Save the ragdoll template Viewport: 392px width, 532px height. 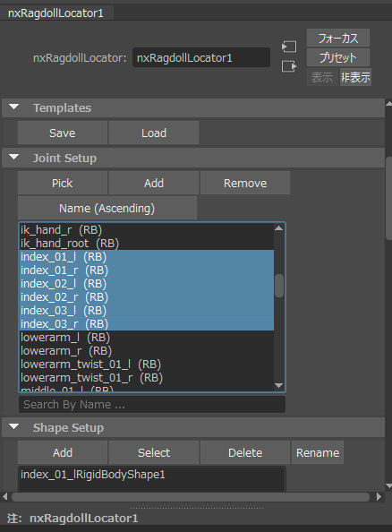pyautogui.click(x=63, y=133)
